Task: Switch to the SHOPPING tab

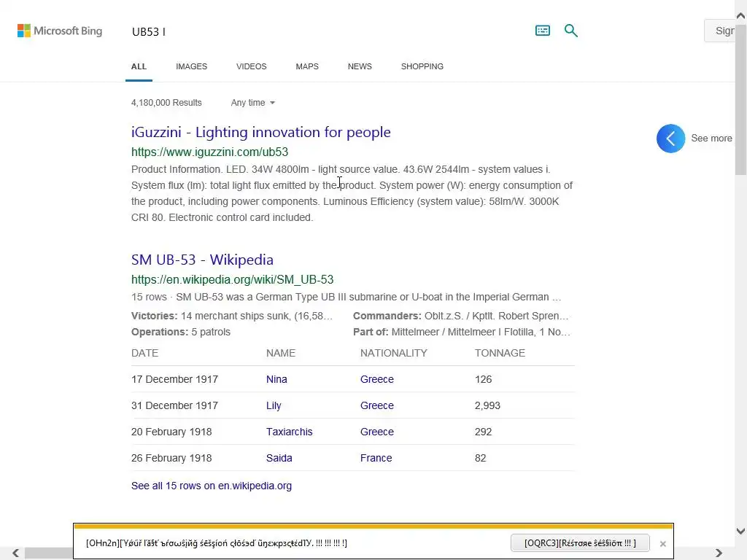Action: click(x=422, y=66)
